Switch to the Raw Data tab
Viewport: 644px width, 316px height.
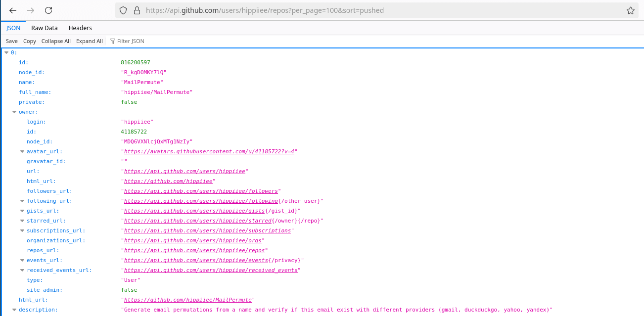tap(45, 28)
